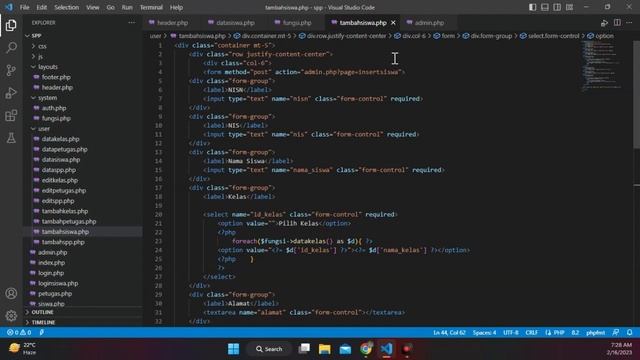
Task: Open Google Chrome from taskbar
Action: [366, 349]
